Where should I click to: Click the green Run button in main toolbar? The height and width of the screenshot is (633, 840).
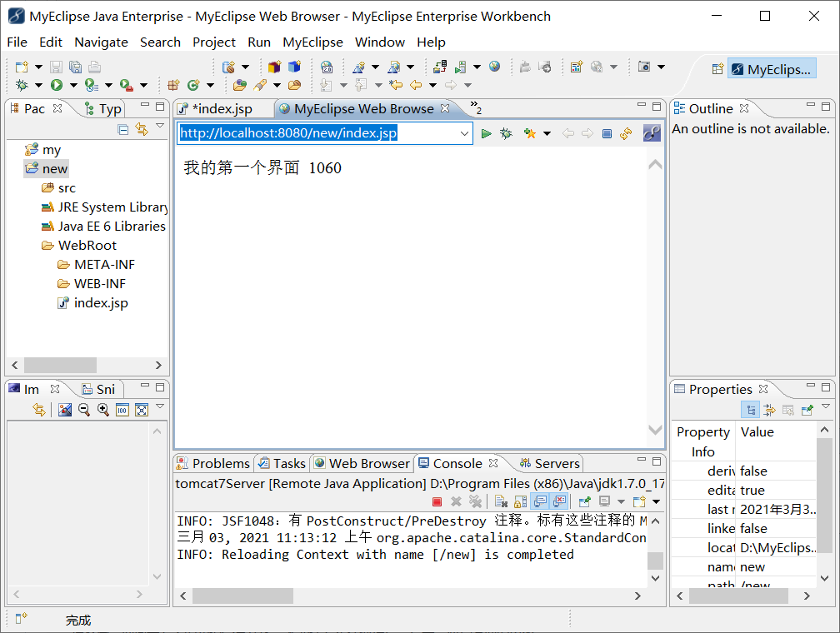pyautogui.click(x=57, y=85)
